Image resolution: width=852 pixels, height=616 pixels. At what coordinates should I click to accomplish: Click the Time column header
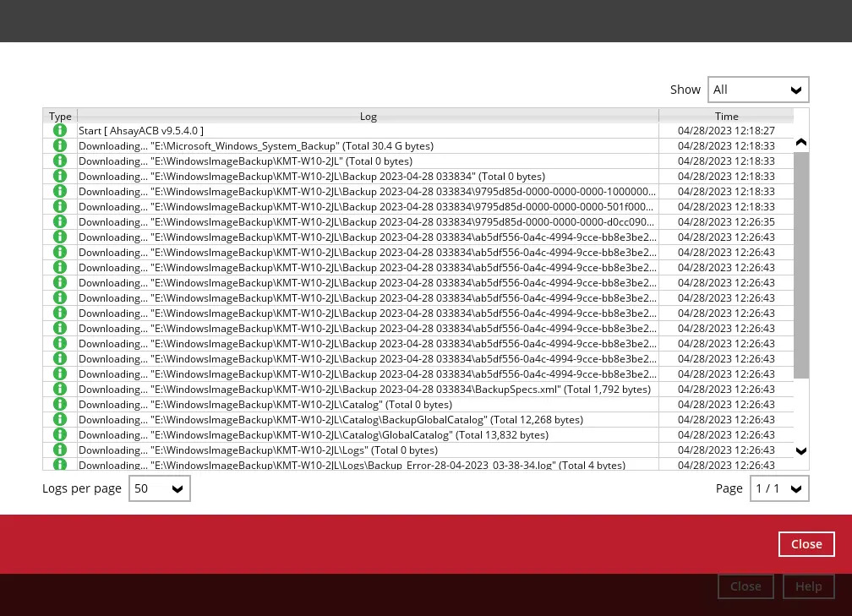coord(726,117)
